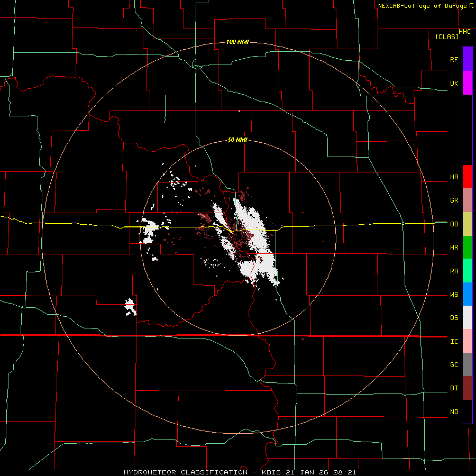Click the 'BI' legend label

[454, 388]
